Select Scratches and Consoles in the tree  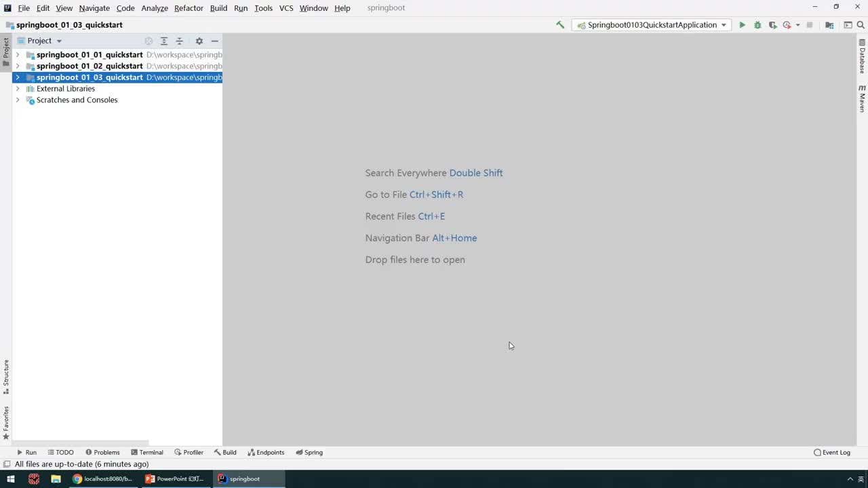(77, 100)
